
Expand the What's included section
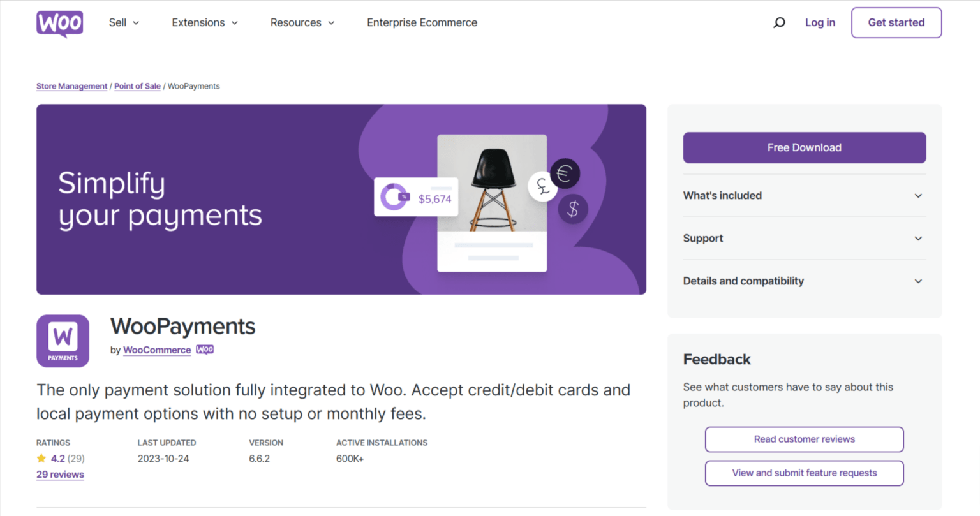pyautogui.click(x=804, y=196)
